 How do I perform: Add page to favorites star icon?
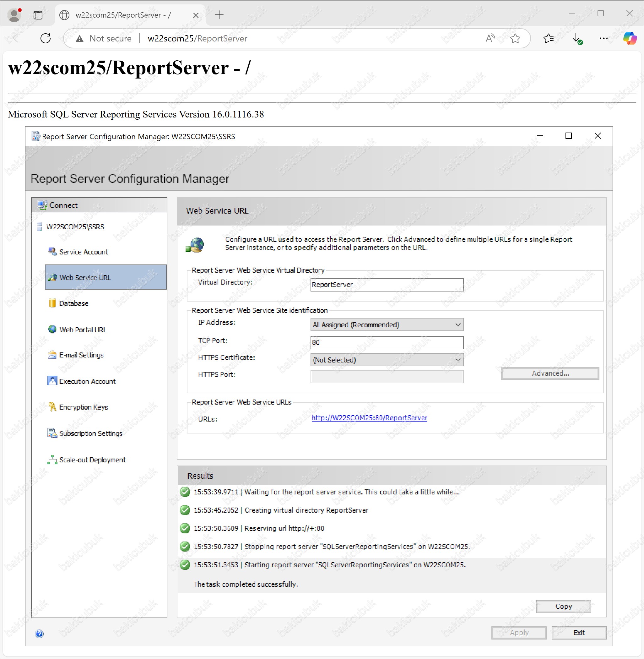[x=515, y=39]
